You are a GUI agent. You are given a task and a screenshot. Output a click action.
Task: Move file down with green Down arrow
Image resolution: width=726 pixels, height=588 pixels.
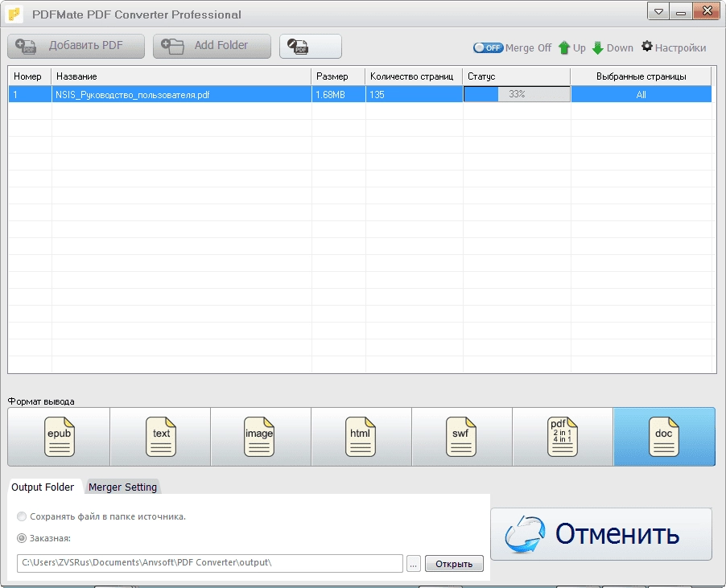pos(613,47)
